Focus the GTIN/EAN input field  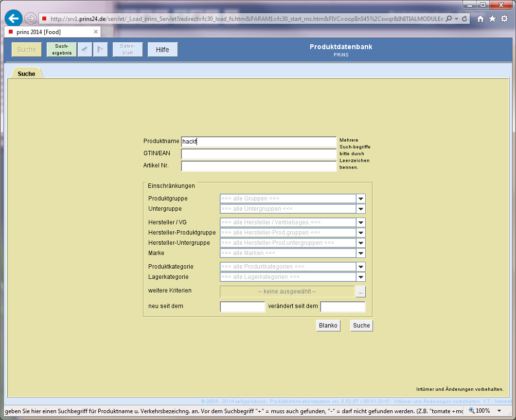(x=259, y=154)
